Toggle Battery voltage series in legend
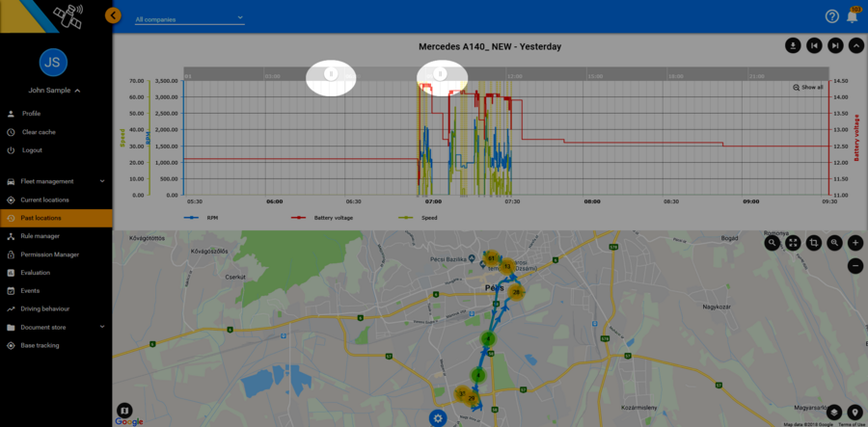868x427 pixels. (x=323, y=218)
